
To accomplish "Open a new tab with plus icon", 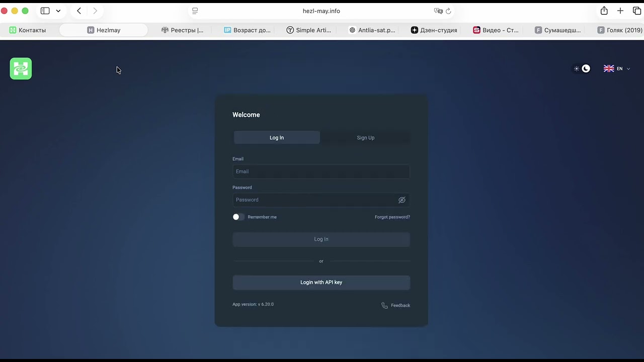I will coord(620,11).
